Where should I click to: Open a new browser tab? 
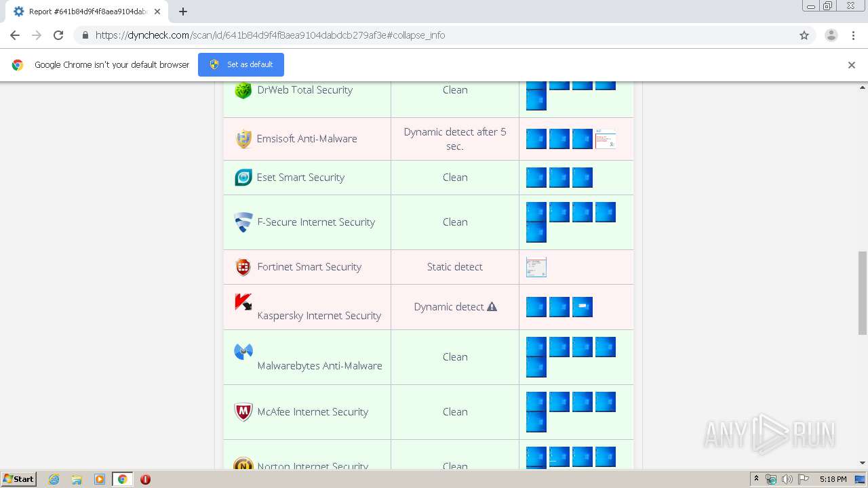point(182,12)
